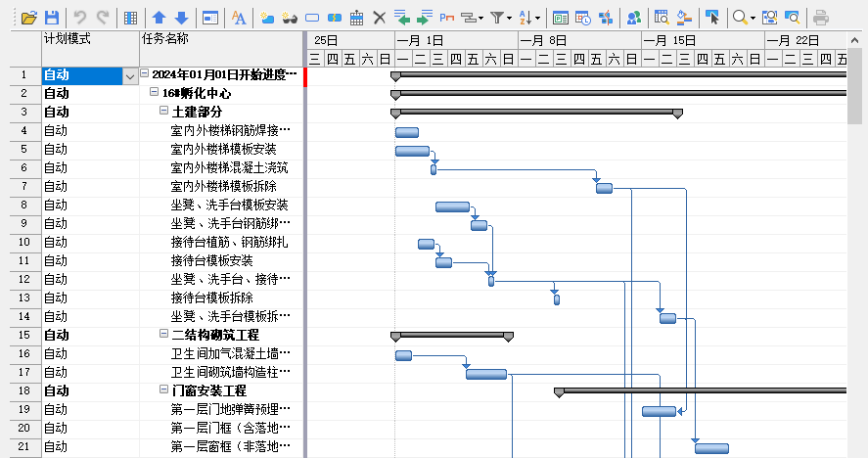Open resources with the two people icon
868x458 pixels.
coord(634,18)
